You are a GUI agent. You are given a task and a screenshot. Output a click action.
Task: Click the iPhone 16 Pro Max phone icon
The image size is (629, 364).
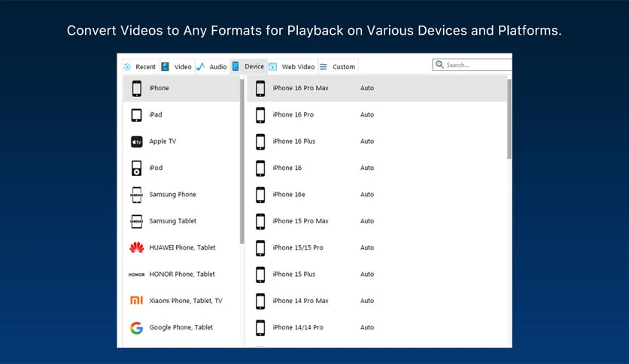click(x=260, y=88)
